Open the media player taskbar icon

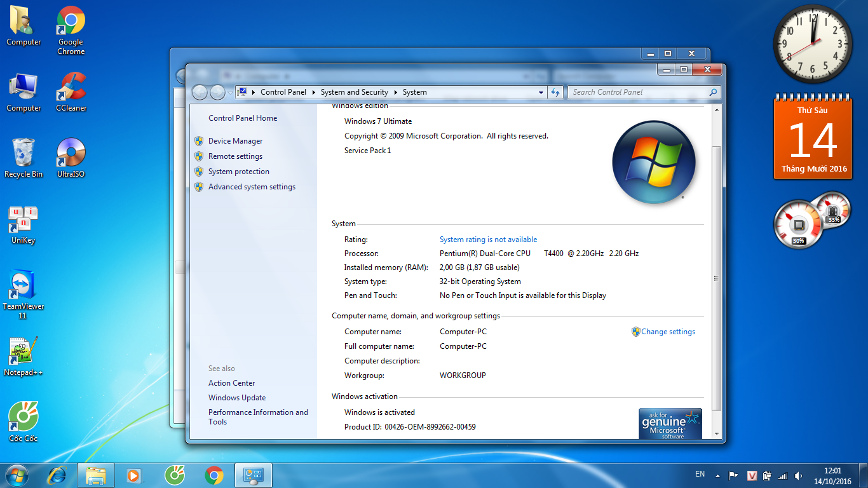(x=133, y=475)
